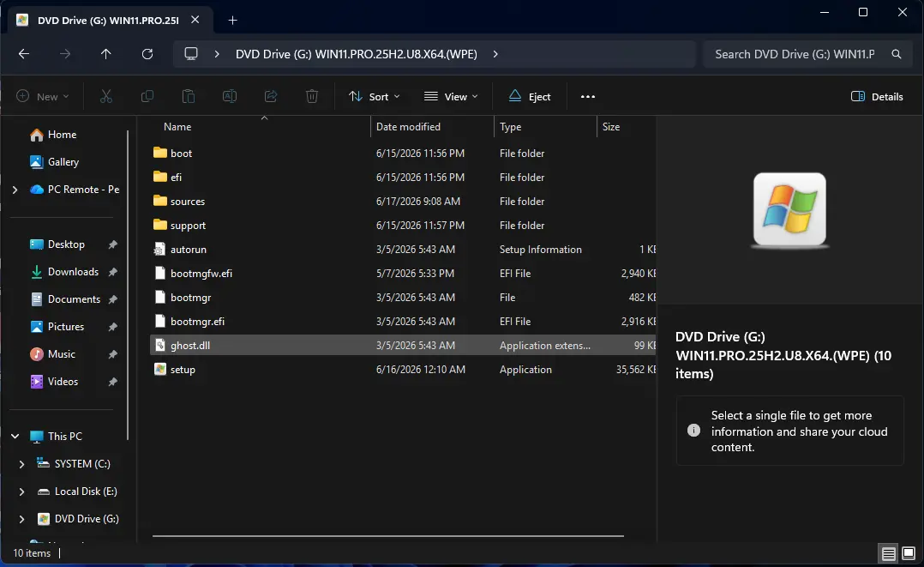
Task: Click the Copy icon in toolbar
Action: tap(147, 96)
